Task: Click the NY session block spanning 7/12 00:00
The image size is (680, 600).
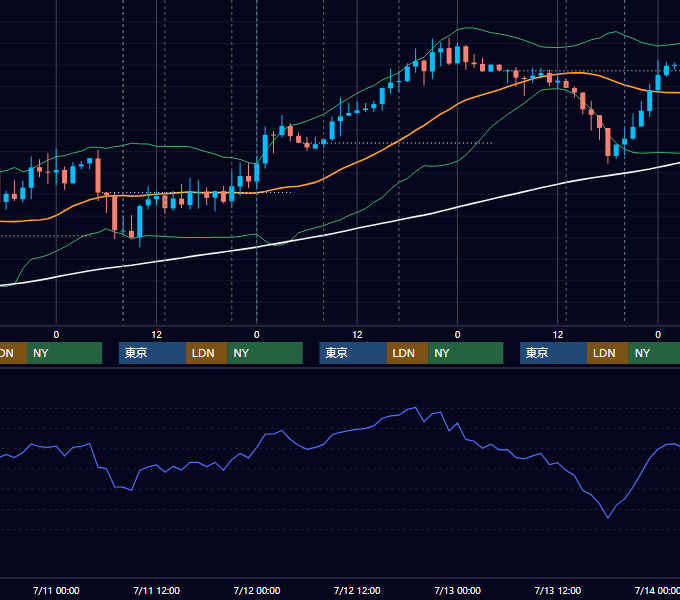Action: [x=265, y=353]
